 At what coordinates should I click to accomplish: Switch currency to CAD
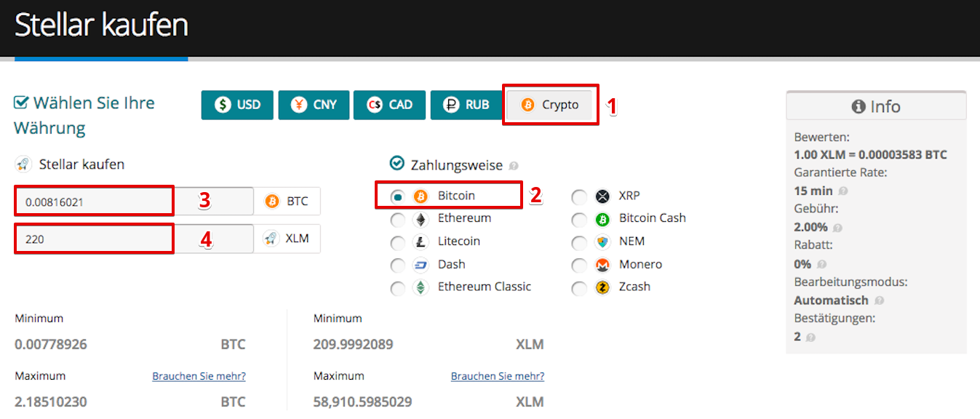[389, 105]
